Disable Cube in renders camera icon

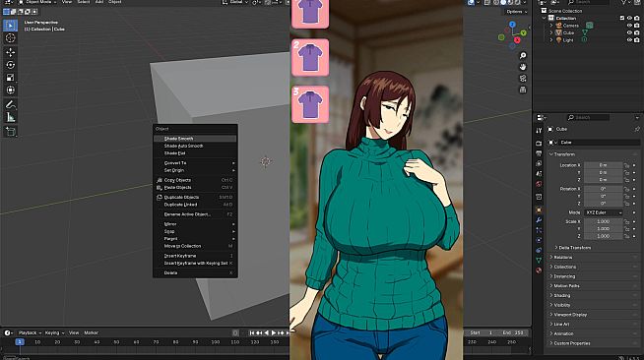(636, 32)
